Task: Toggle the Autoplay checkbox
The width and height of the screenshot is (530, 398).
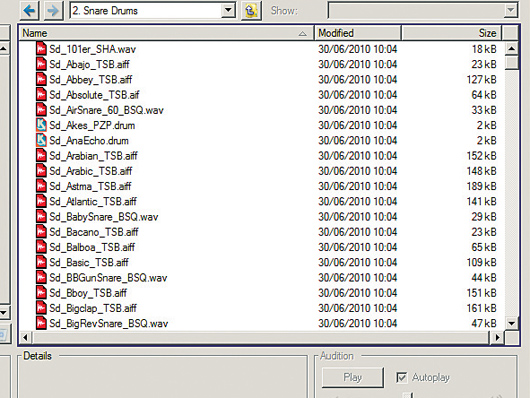Action: pyautogui.click(x=402, y=377)
